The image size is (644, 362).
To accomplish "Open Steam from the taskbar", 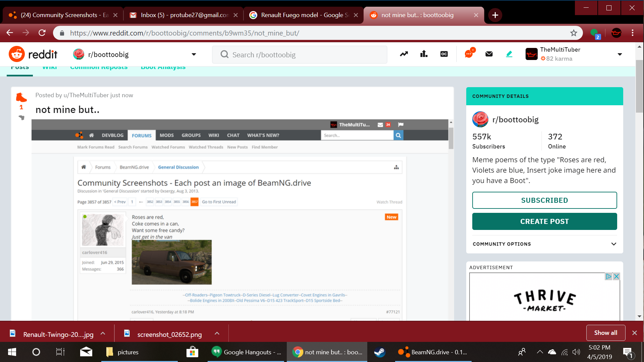I will pyautogui.click(x=380, y=352).
